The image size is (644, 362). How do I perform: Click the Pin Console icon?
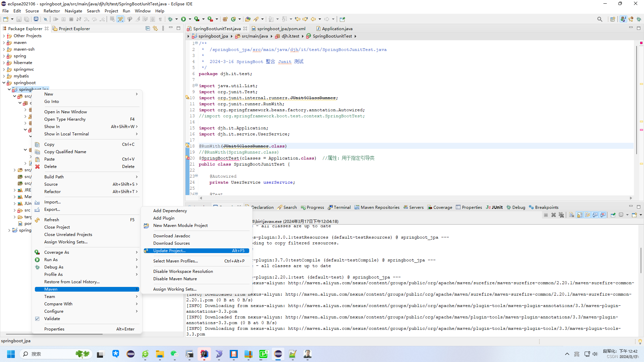point(613,215)
